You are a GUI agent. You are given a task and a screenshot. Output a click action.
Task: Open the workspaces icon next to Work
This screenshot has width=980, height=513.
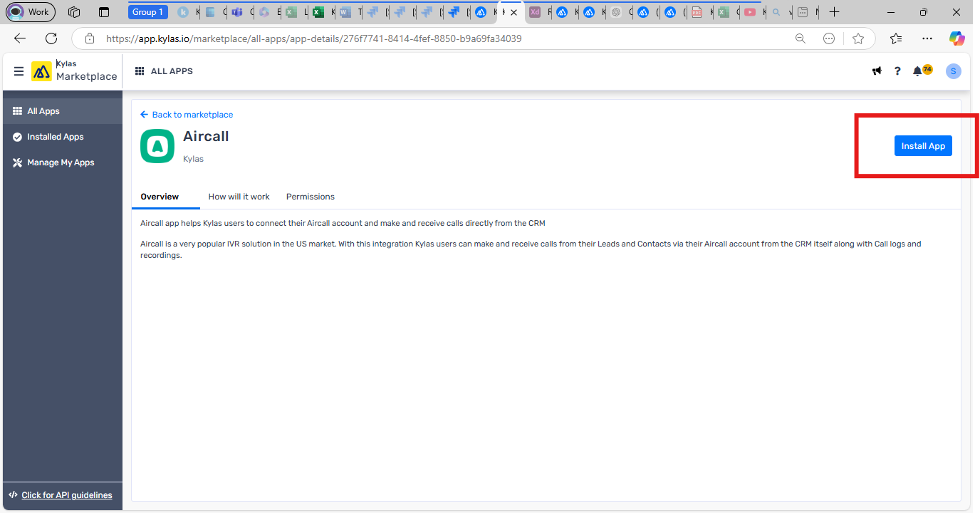[74, 12]
